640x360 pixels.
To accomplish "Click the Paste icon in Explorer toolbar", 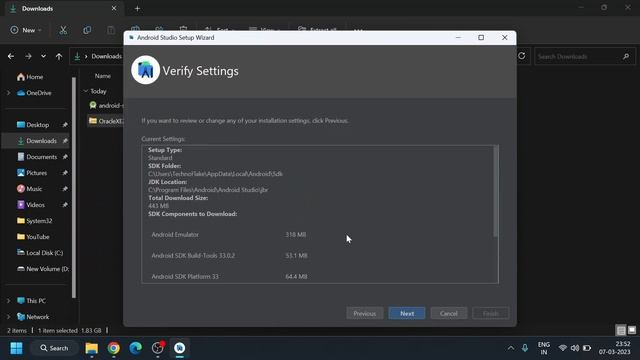I will click(111, 30).
